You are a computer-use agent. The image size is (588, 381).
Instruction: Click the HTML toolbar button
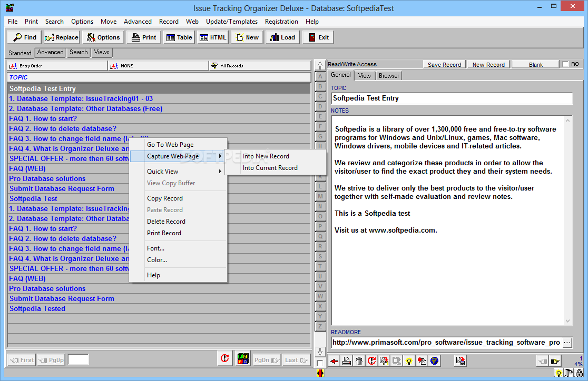pyautogui.click(x=213, y=37)
